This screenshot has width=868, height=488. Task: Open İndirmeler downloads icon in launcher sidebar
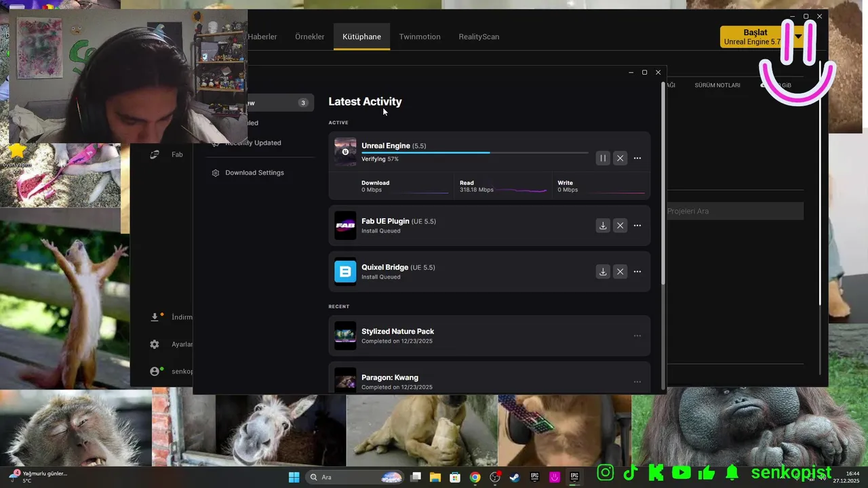(155, 317)
